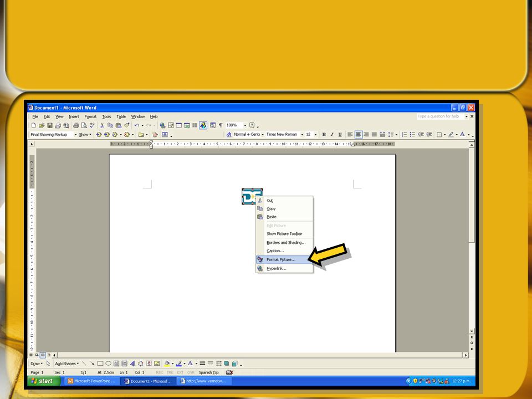Viewport: 532px width, 399px height.
Task: Toggle Align Right paragraph alignment
Action: (x=366, y=135)
